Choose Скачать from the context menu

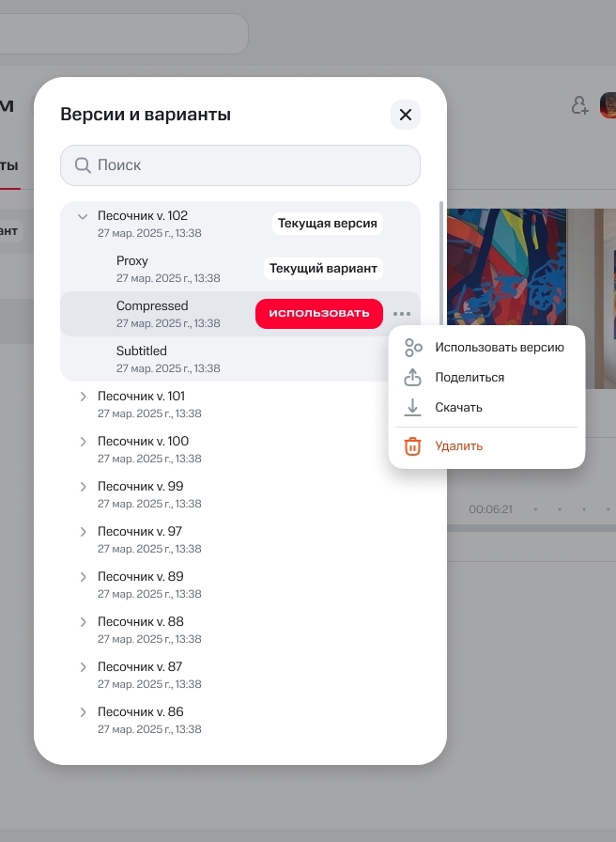(458, 408)
